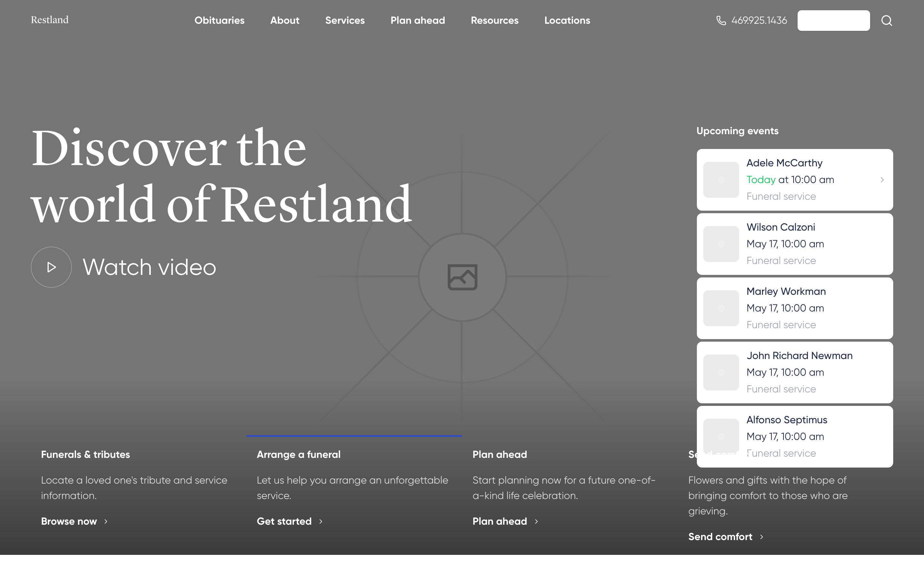Click the Browse now link
This screenshot has height=578, width=924.
69,521
